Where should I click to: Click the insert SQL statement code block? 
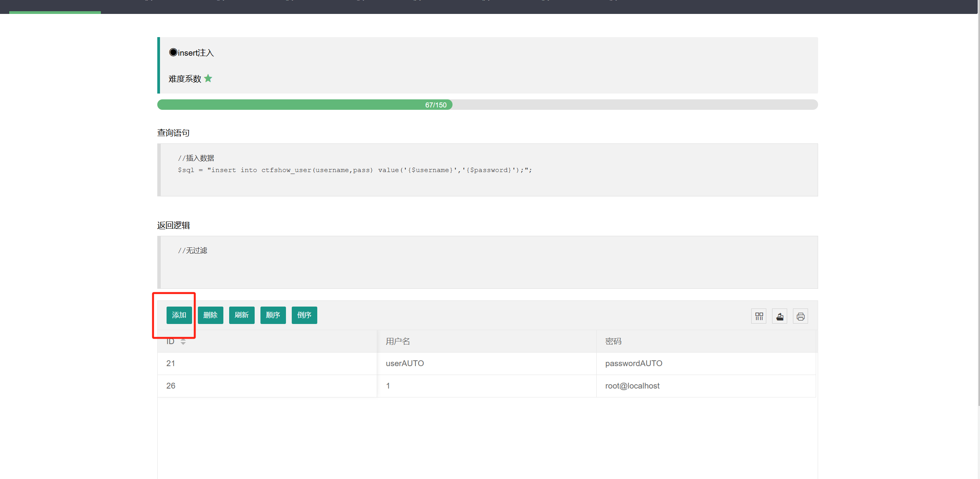point(354,170)
